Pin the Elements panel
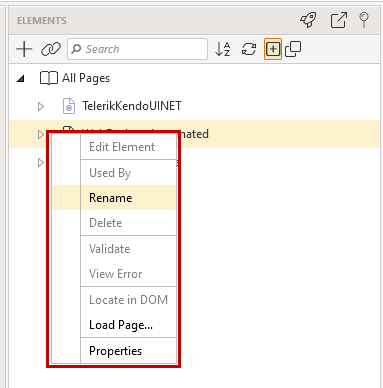 point(364,20)
